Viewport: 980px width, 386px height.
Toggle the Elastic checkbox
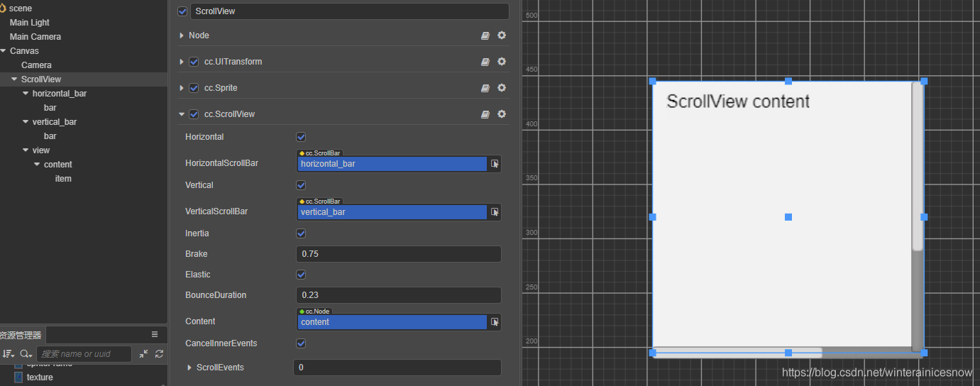[x=301, y=275]
